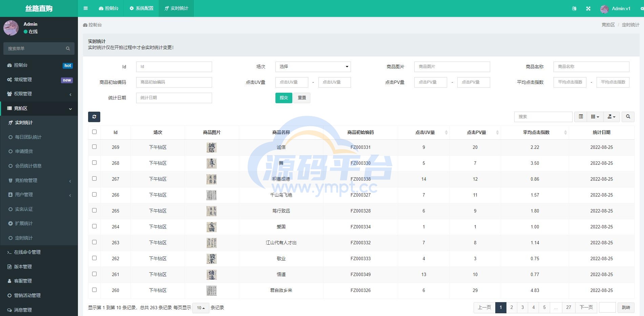Image resolution: width=644 pixels, height=316 pixels.
Task: Click the language switch icon in header
Action: pyautogui.click(x=574, y=8)
